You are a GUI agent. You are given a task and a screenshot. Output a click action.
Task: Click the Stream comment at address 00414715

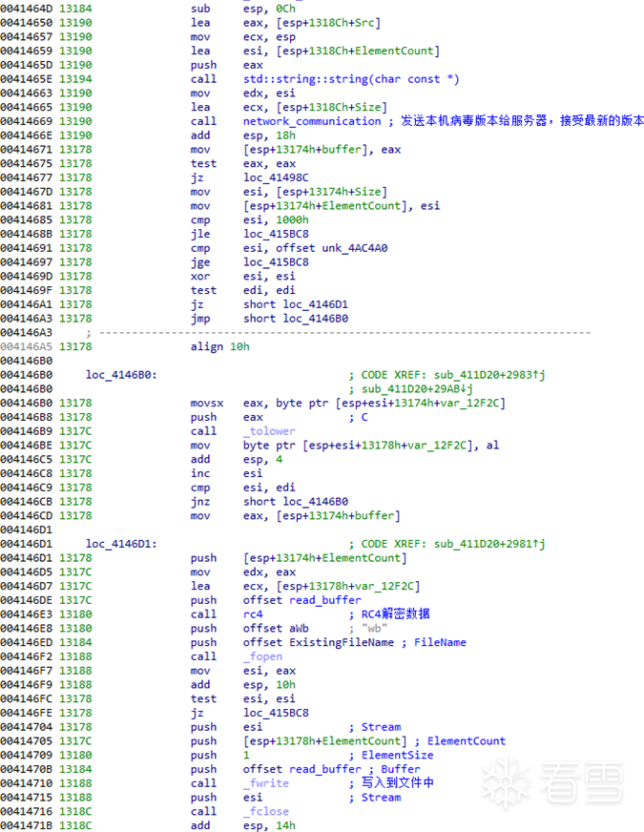pyautogui.click(x=381, y=798)
